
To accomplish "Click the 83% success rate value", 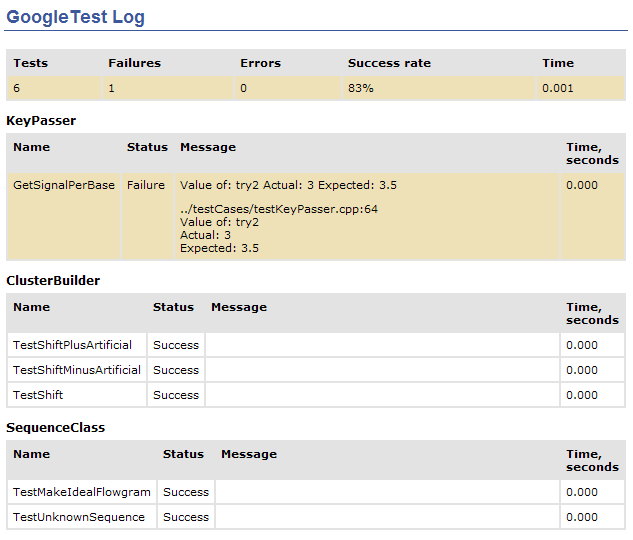I will point(361,88).
